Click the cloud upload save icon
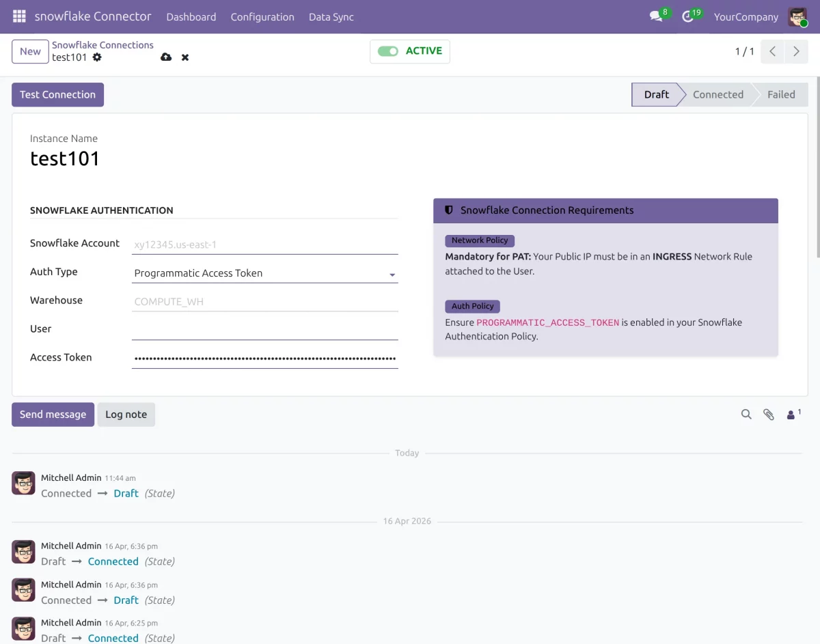 [166, 57]
